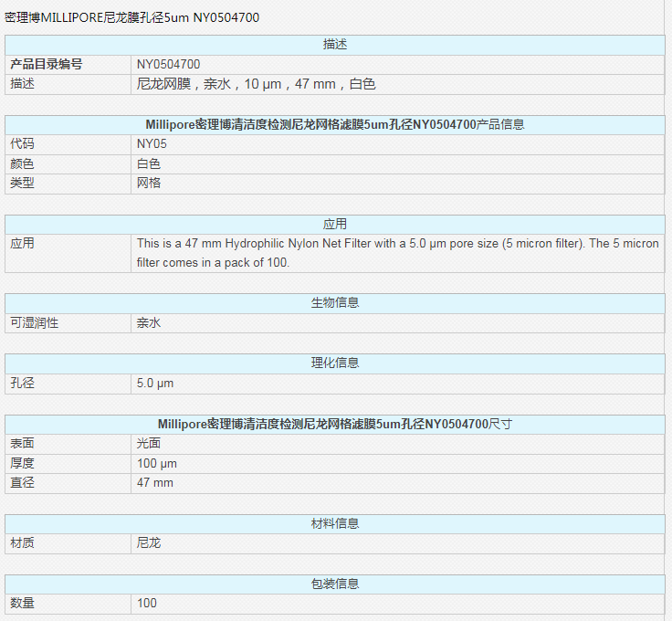Click the '包装信息' section header

[335, 584]
